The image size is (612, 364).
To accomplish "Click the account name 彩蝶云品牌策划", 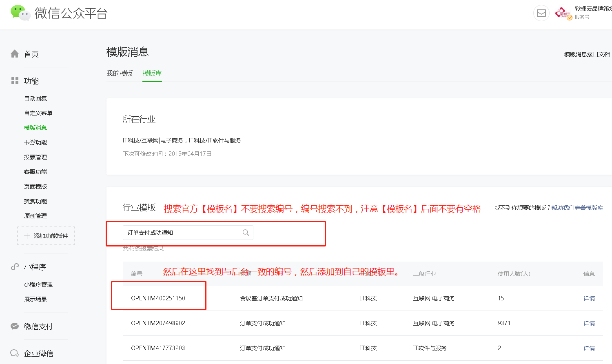I will 593,9.
